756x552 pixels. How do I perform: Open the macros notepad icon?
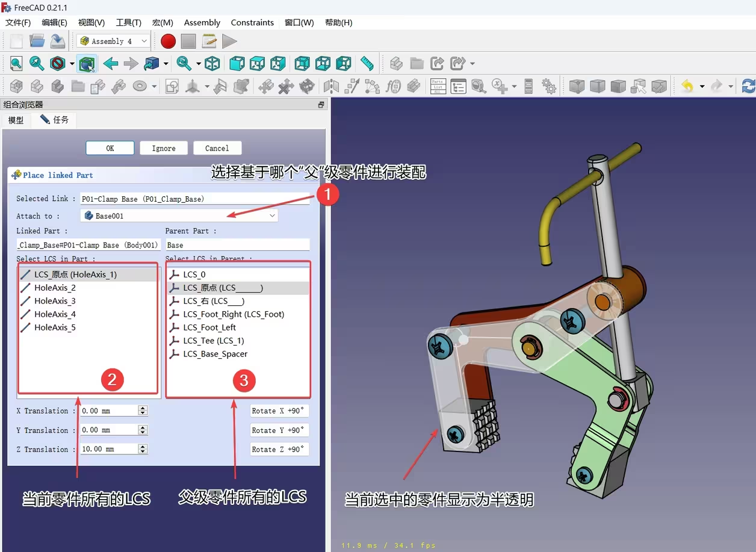pos(209,41)
